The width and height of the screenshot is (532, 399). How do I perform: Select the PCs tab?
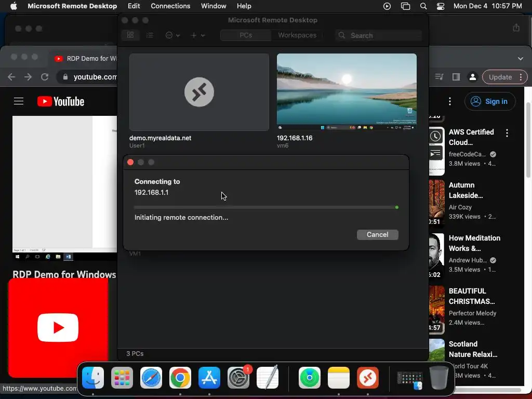point(246,35)
